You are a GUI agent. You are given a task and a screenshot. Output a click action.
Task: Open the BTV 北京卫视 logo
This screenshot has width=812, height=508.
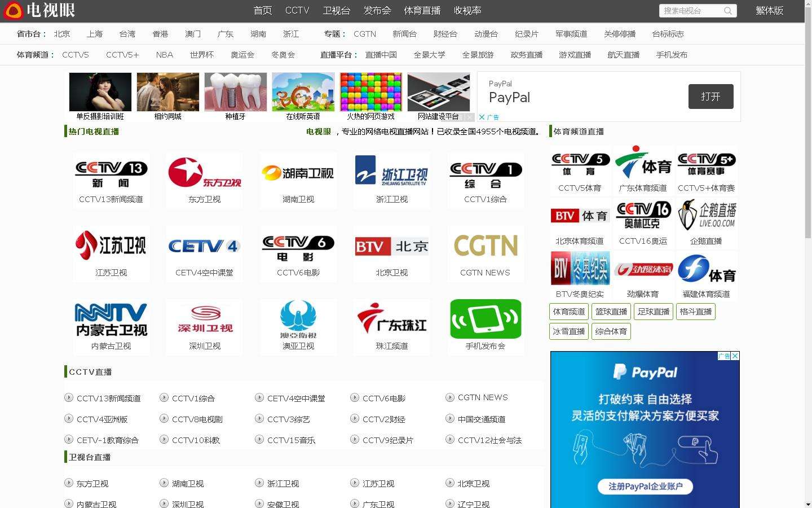392,246
